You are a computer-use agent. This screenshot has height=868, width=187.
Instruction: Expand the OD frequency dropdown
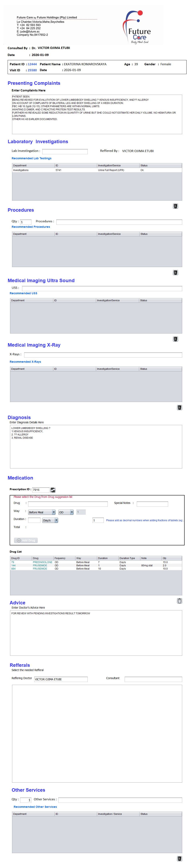coord(66,512)
